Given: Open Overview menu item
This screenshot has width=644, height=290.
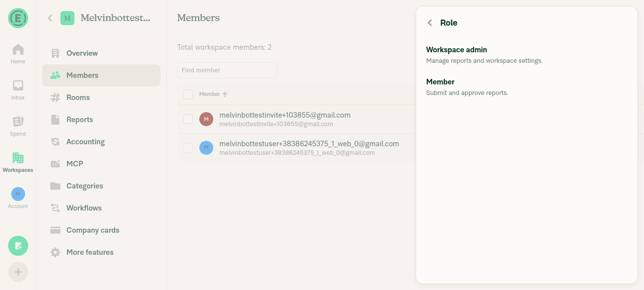Looking at the screenshot, I should [x=101, y=53].
